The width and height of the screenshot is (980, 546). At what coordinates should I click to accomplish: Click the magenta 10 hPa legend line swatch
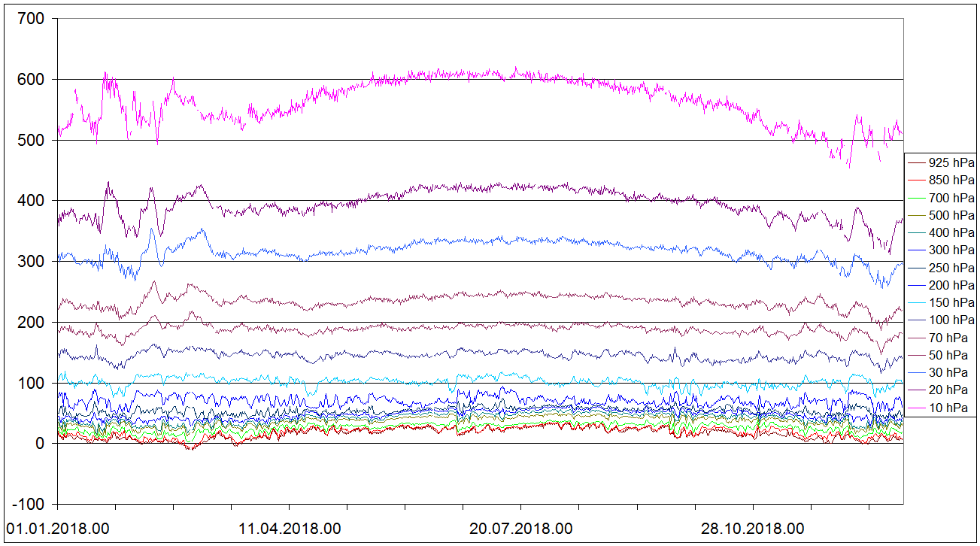tap(917, 408)
